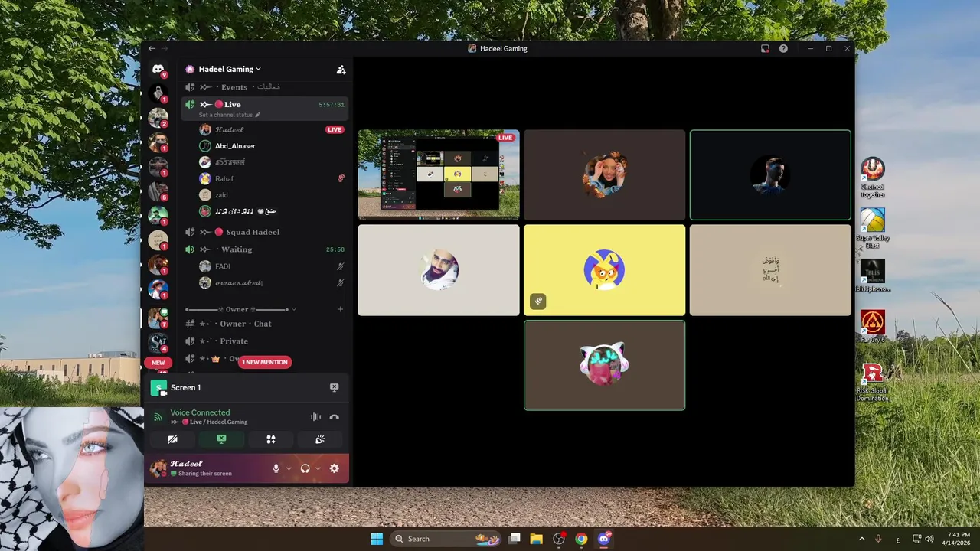This screenshot has height=551, width=980.
Task: Click Hadeel's LIVE badge in channel list
Action: 335,129
